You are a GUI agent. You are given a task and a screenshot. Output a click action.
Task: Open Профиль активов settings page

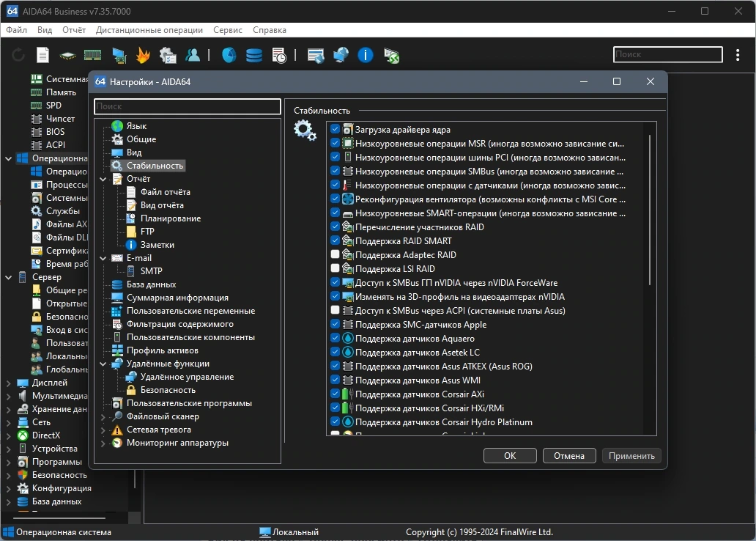[x=162, y=350]
